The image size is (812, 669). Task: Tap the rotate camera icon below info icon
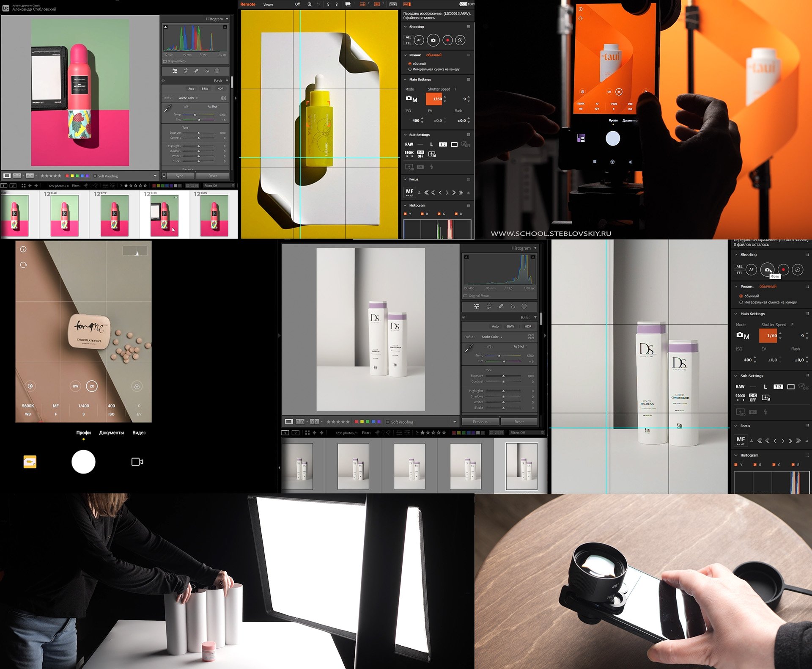click(x=23, y=265)
